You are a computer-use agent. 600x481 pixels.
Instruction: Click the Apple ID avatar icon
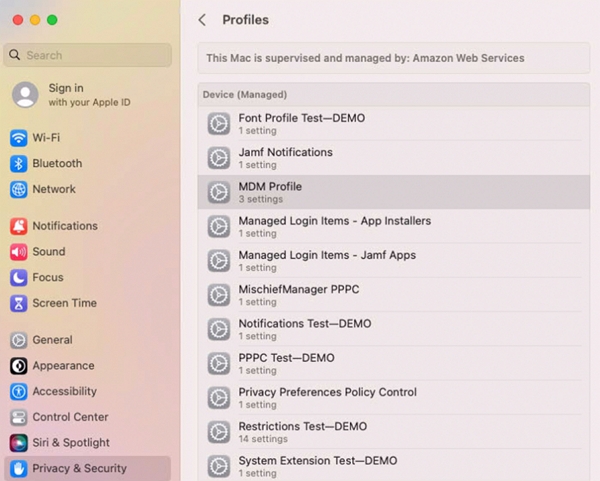pyautogui.click(x=25, y=95)
